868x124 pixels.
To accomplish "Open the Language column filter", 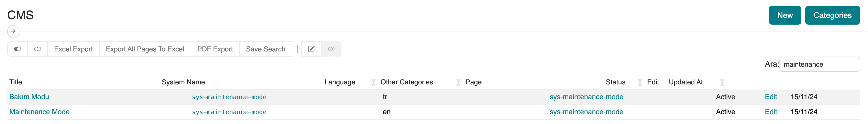I will [x=373, y=83].
